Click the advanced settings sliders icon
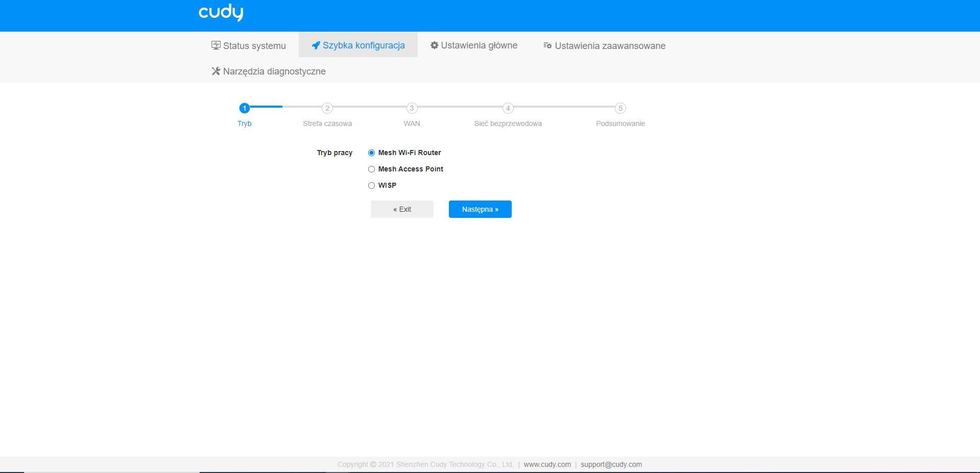The height and width of the screenshot is (473, 980). pyautogui.click(x=547, y=45)
